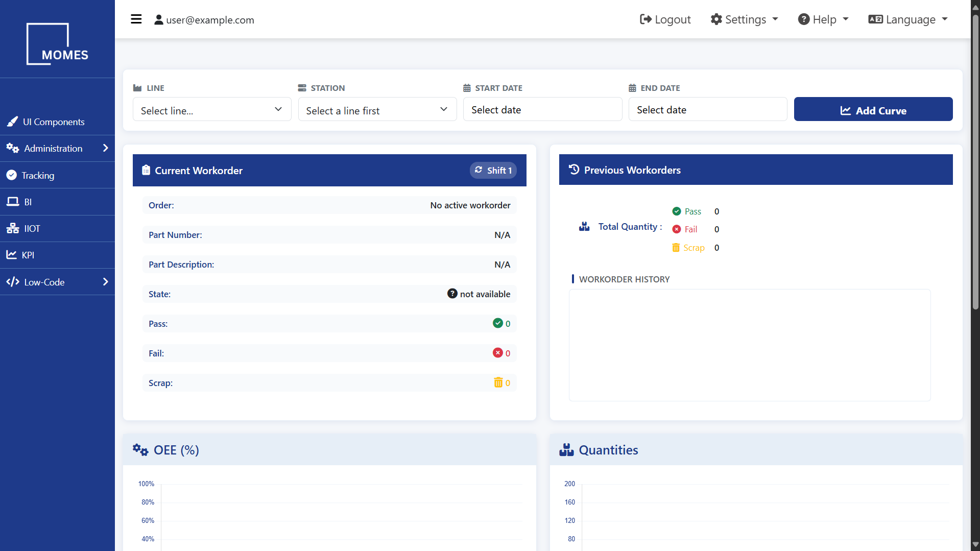Click the Current Workorder clipboard icon
The height and width of the screenshot is (551, 980).
click(x=146, y=170)
